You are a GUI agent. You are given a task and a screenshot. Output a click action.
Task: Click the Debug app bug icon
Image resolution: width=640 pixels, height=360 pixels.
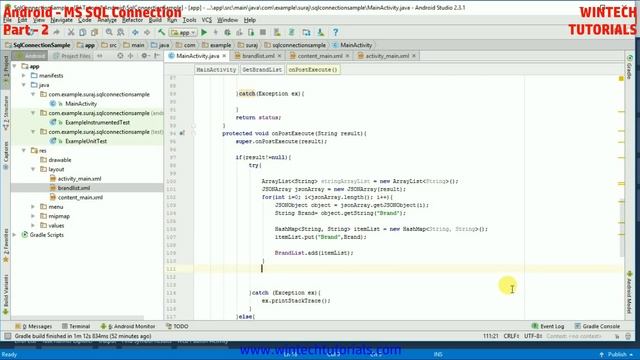227,32
